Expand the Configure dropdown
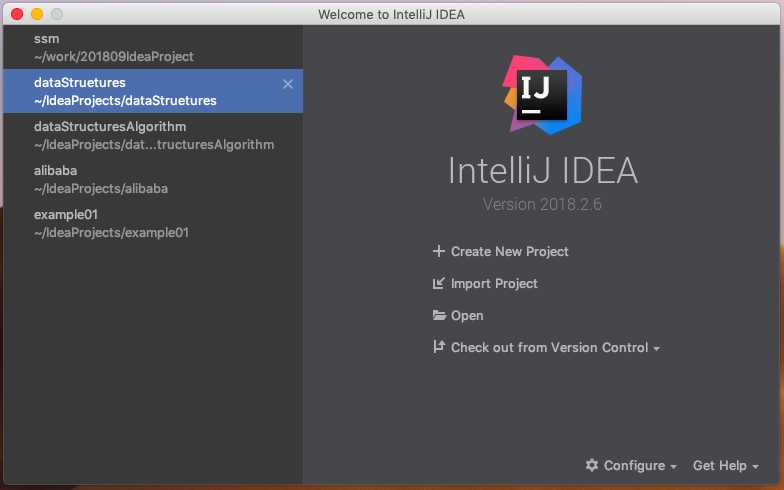Viewport: 784px width, 490px height. click(631, 466)
